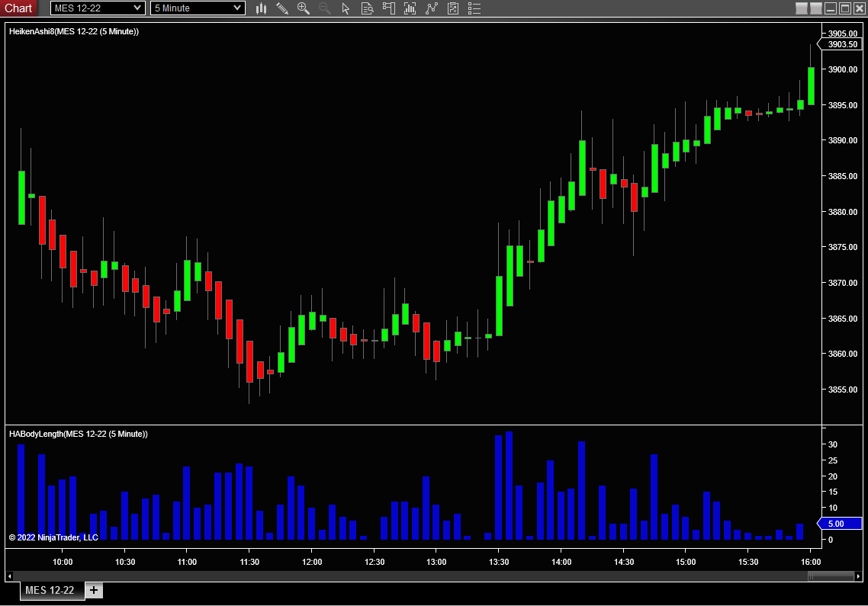Click the second gray link button in title bar
The height and width of the screenshot is (606, 868).
click(x=816, y=8)
